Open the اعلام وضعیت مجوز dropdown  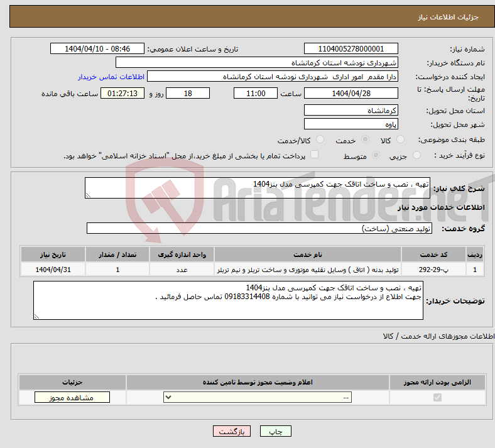click(258, 397)
